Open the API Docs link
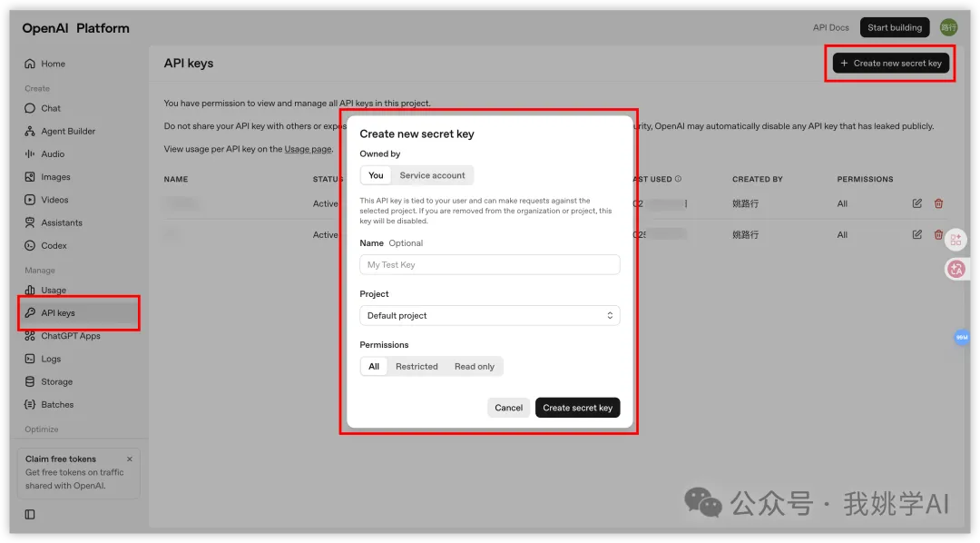The width and height of the screenshot is (980, 543). [830, 27]
